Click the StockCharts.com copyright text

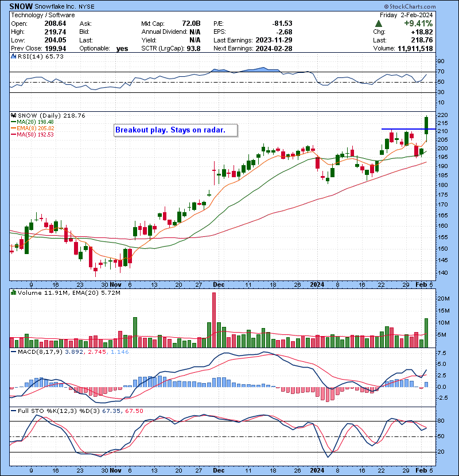point(410,6)
